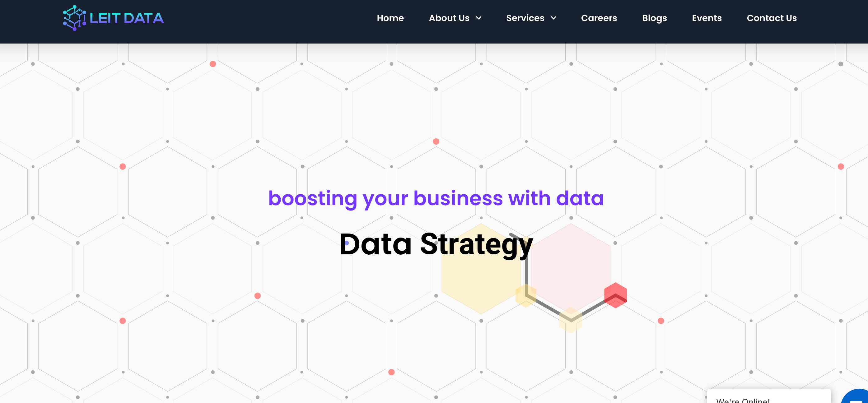Expand the About Us dropdown menu
Viewport: 868px width, 403px height.
pyautogui.click(x=455, y=18)
